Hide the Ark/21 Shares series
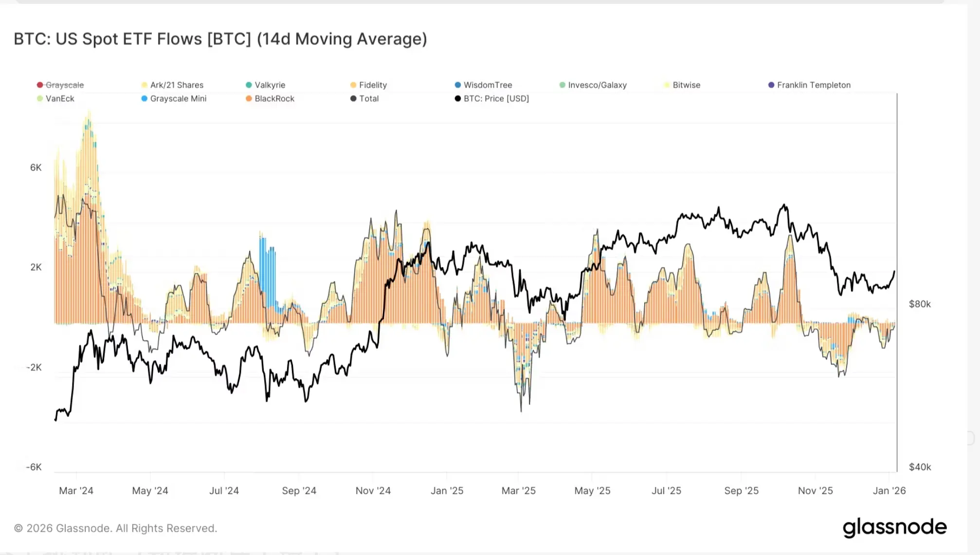 coord(172,85)
